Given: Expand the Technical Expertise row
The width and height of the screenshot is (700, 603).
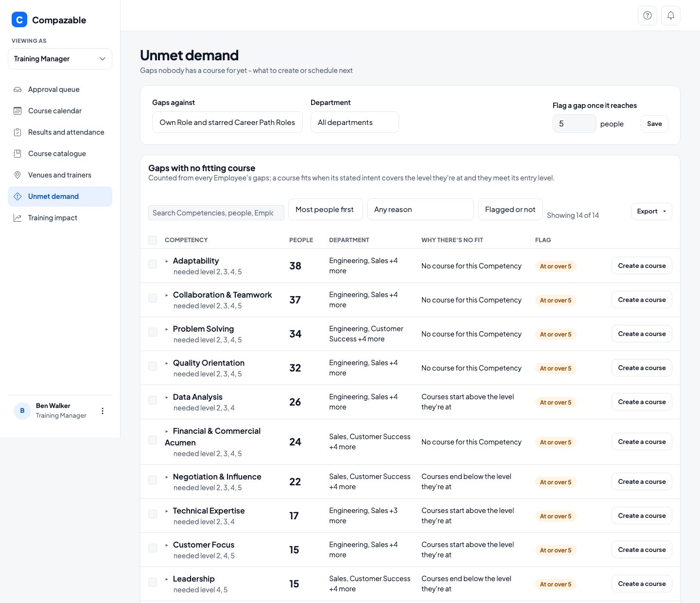Looking at the screenshot, I should 167,511.
